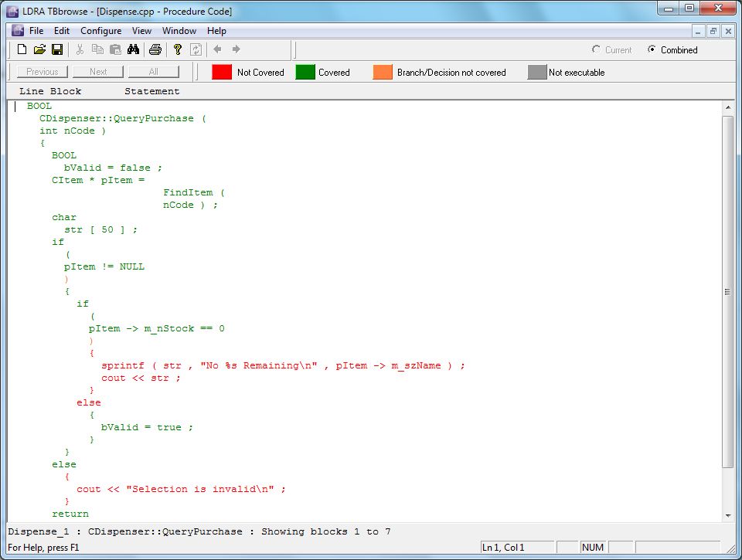Click the binoculars Find icon
The height and width of the screenshot is (560, 742).
point(133,49)
